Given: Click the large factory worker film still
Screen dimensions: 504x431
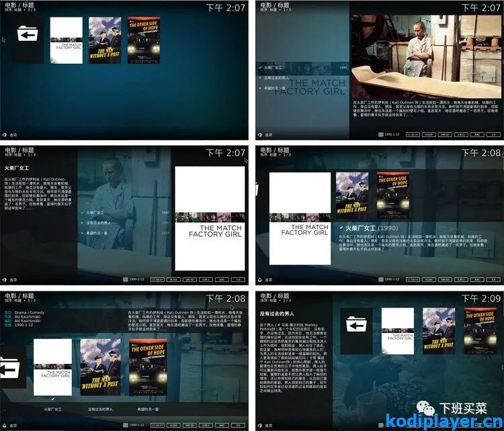Looking at the screenshot, I should pos(426,56).
